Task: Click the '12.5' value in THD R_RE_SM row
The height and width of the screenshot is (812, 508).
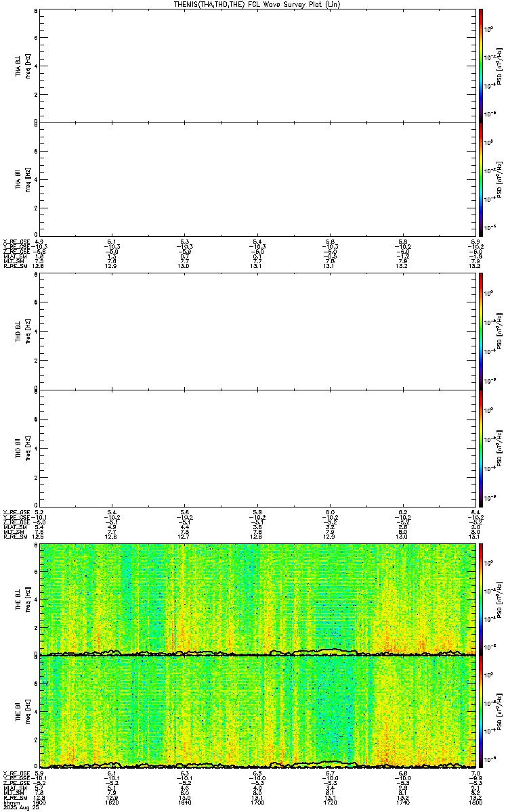Action: (39, 536)
